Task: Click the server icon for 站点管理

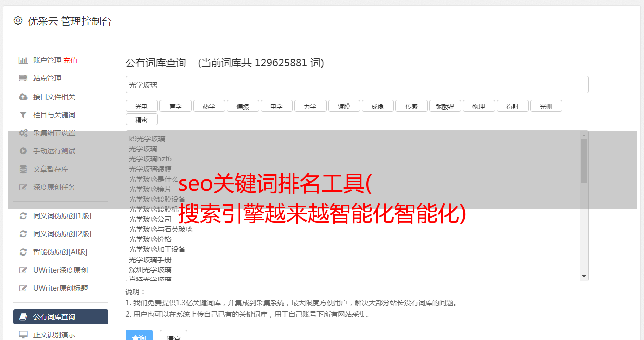Action: click(23, 78)
